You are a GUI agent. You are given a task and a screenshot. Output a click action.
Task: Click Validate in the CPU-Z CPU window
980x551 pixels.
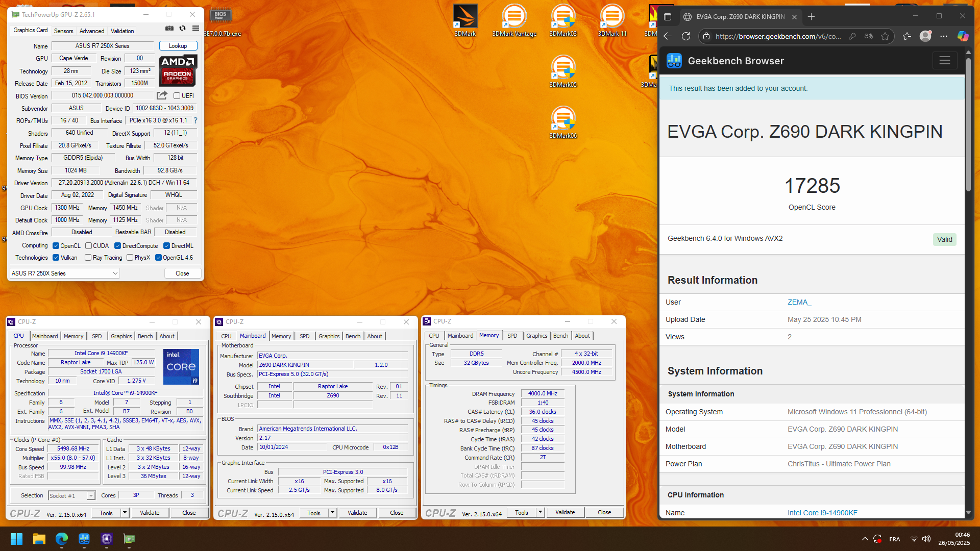pos(150,513)
